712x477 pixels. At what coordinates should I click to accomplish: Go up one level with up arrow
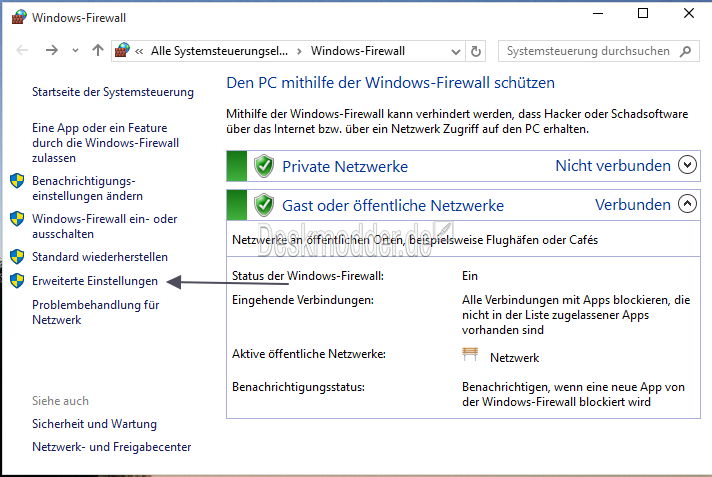[x=98, y=50]
